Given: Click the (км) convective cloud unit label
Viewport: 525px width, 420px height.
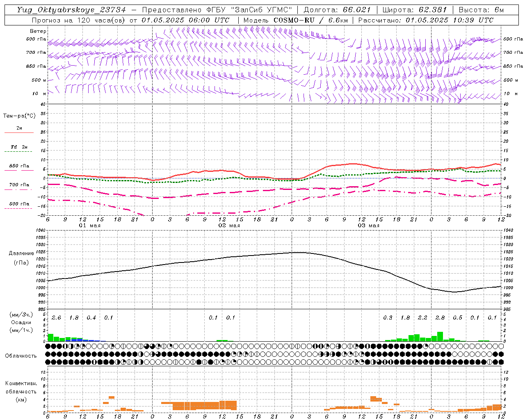Looking at the screenshot, I should [21, 399].
